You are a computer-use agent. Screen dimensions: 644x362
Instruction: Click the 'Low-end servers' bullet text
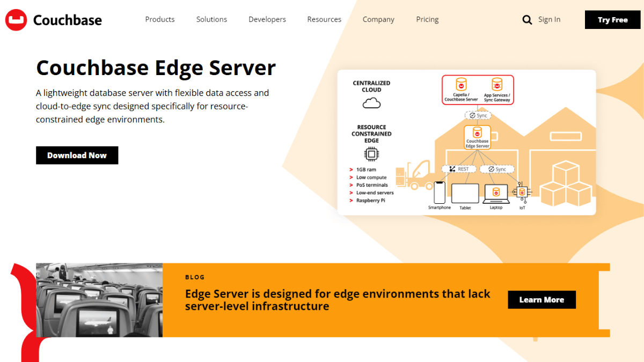[375, 193]
